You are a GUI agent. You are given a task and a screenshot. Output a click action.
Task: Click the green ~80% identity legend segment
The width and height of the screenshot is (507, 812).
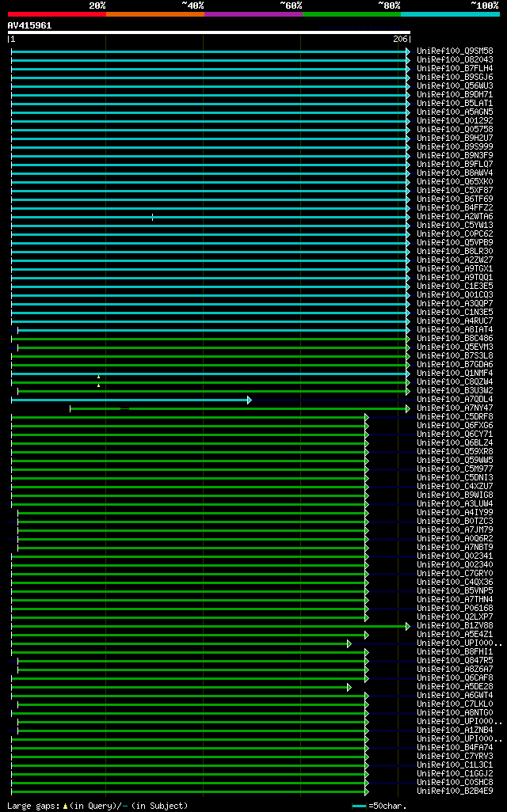(x=352, y=14)
